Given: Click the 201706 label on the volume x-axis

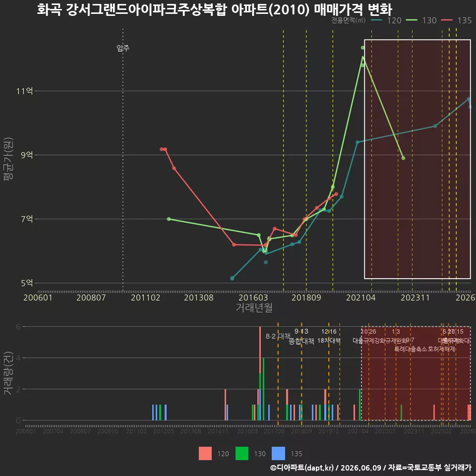Looking at the screenshot, I should [x=274, y=431].
